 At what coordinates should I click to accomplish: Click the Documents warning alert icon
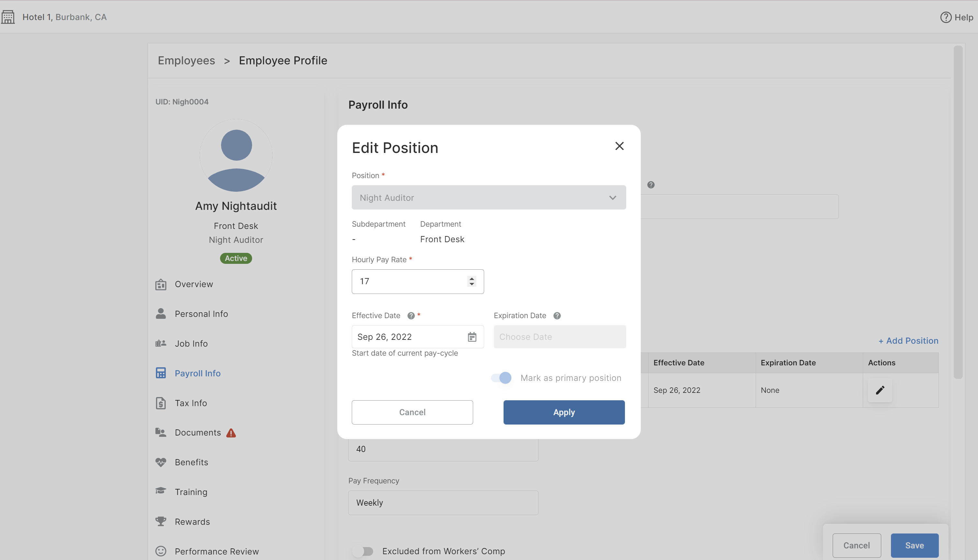click(231, 433)
